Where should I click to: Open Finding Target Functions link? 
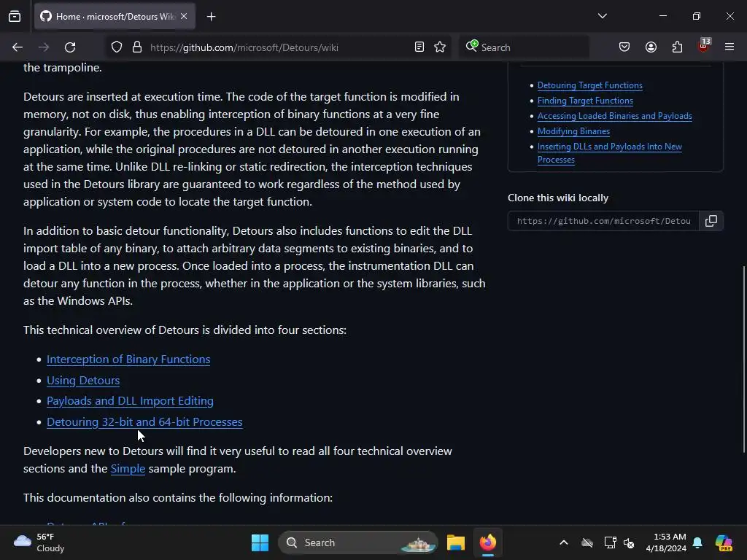[x=585, y=101]
